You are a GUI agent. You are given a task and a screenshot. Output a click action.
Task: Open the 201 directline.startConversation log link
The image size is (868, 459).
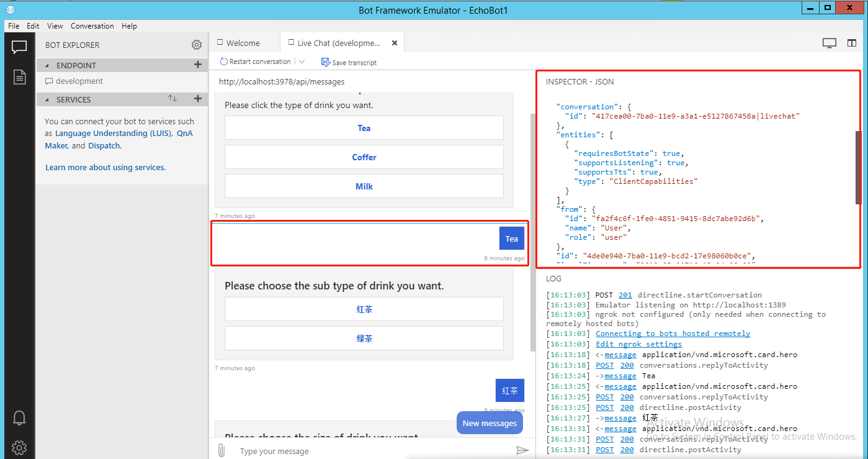click(x=625, y=295)
